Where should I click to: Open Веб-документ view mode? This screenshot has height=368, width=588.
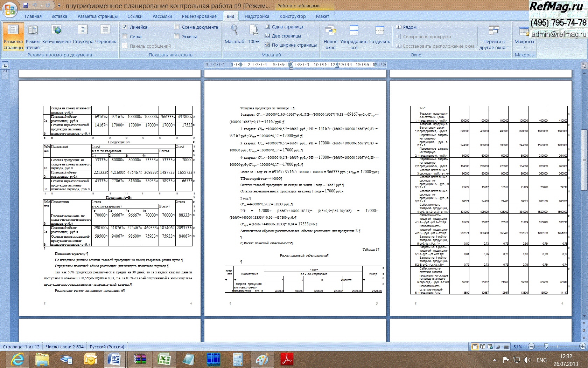click(x=56, y=35)
